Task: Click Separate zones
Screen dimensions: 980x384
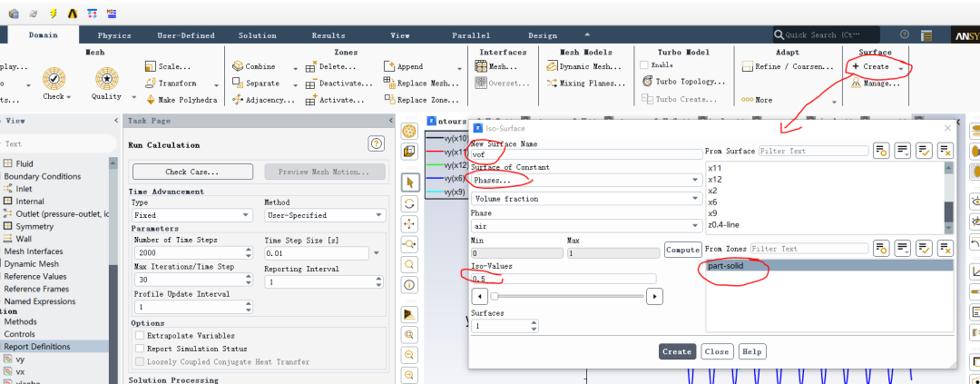Action: click(x=256, y=84)
